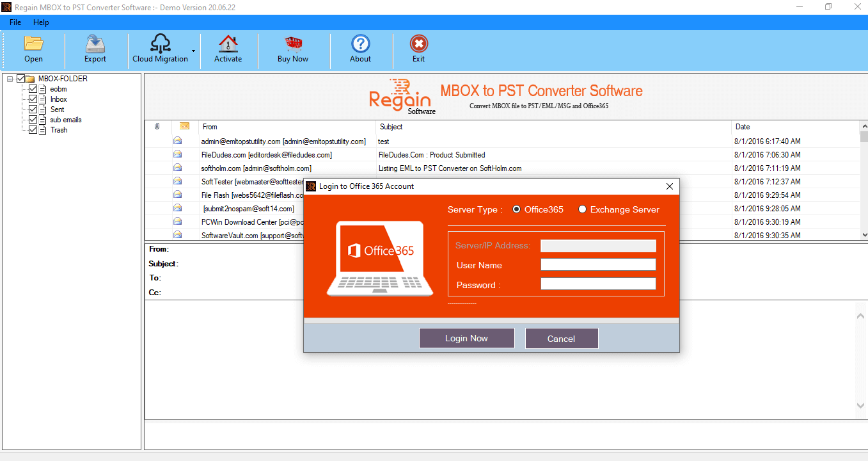Click the envelope icon in the submit2nospam row
The image size is (868, 461).
coord(177,208)
